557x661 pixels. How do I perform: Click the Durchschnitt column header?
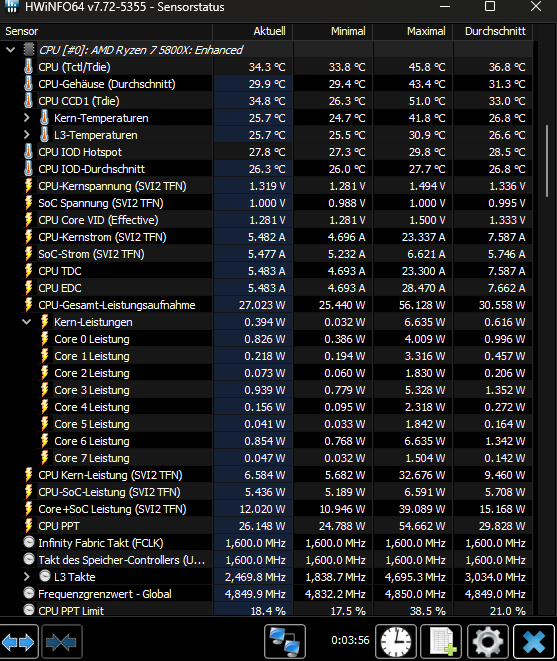pos(492,31)
